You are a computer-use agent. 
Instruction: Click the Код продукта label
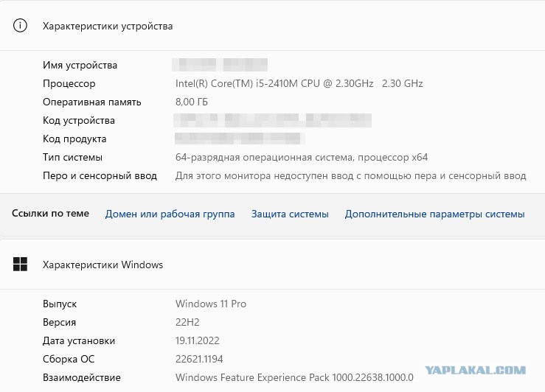(x=74, y=139)
